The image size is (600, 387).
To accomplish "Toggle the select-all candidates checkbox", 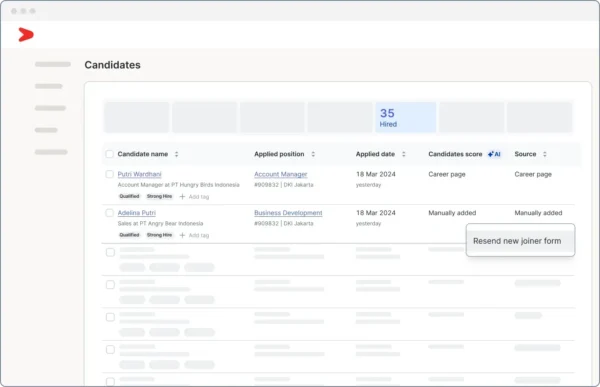I will [109, 154].
